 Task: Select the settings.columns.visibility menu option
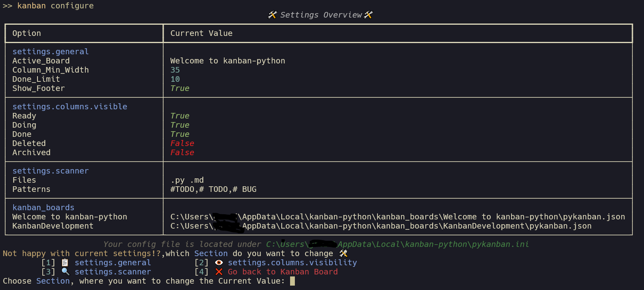click(x=292, y=262)
